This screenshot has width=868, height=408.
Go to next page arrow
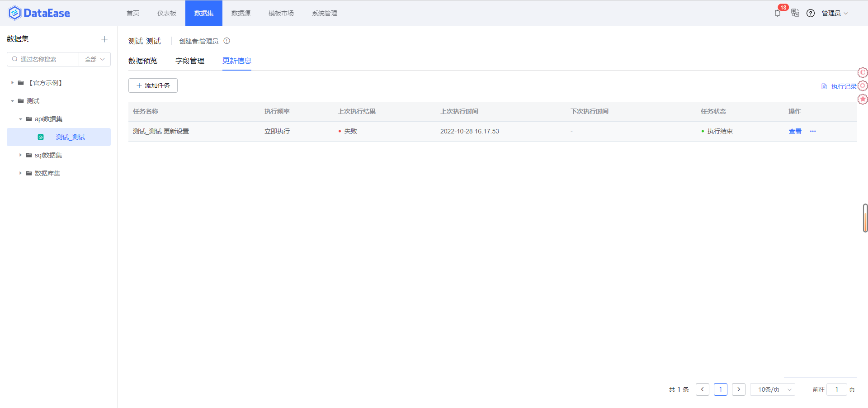(739, 389)
